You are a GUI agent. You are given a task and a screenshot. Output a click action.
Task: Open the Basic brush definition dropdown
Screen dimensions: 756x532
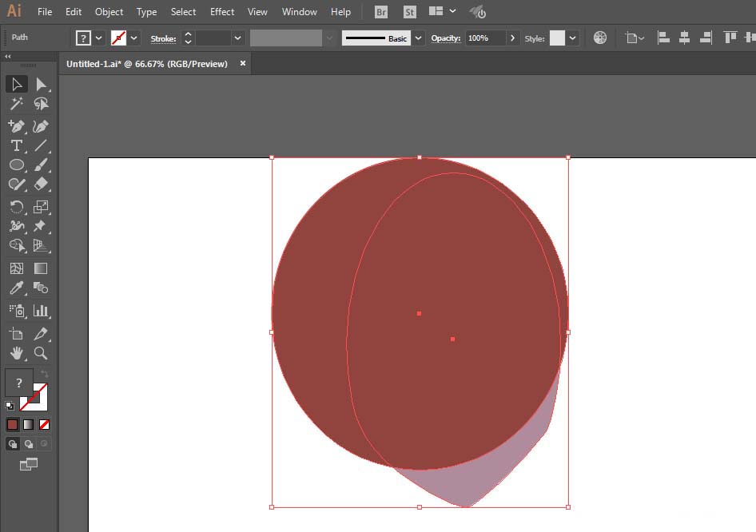[x=418, y=38]
